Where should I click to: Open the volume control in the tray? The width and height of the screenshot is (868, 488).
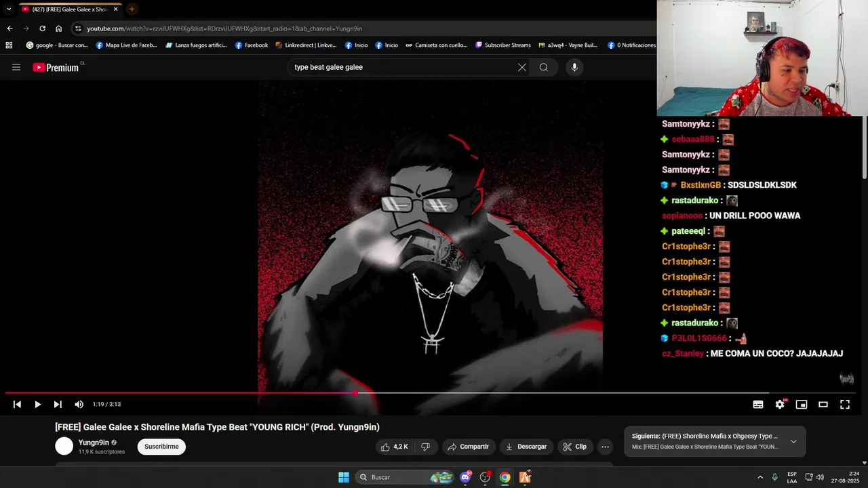click(x=820, y=477)
